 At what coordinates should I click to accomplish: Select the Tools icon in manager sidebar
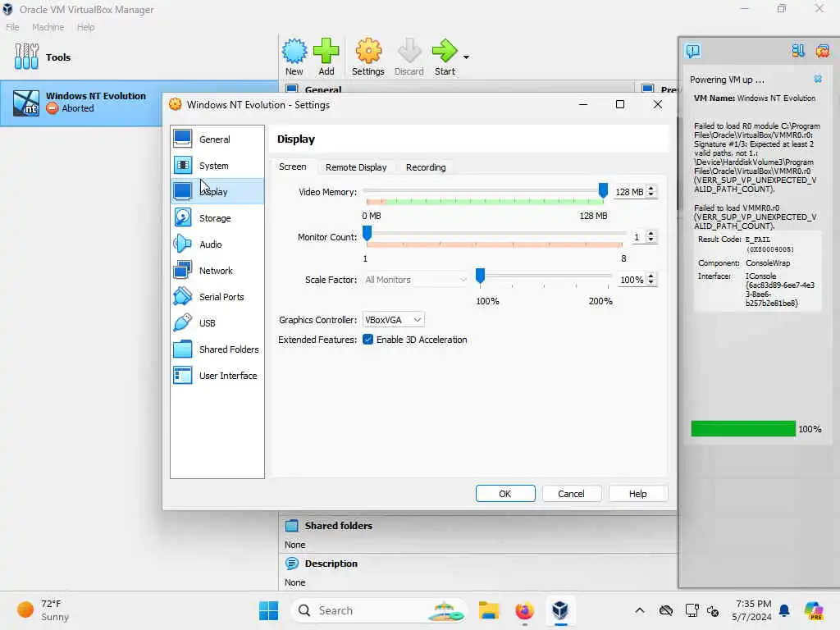click(26, 57)
